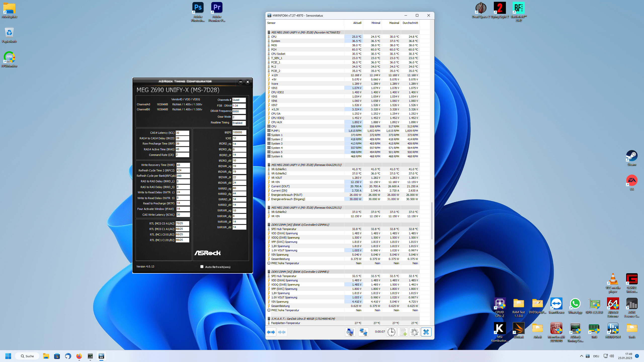Collapse DDR5 DIMM [#2] sensor group
Image resolution: width=644 pixels, height=362 pixels.
tap(269, 272)
